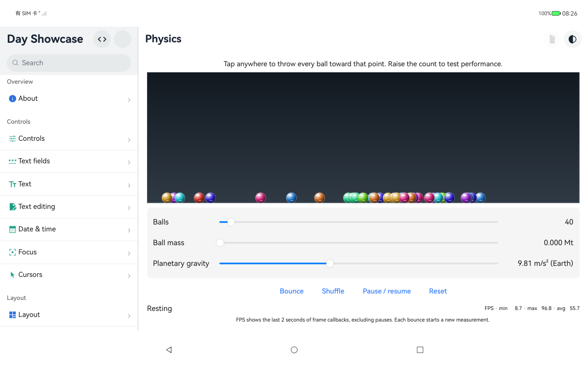Click the "0.000 Mt" ball mass value
Screen dimensions: 588x368
coord(559,243)
